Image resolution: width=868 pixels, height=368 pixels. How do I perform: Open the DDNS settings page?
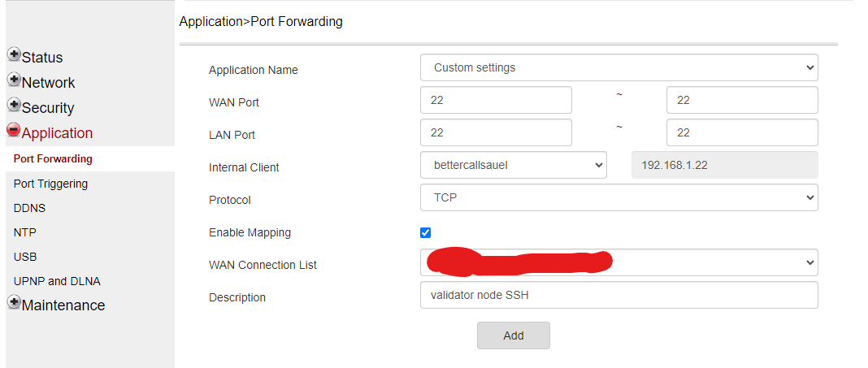tap(29, 208)
